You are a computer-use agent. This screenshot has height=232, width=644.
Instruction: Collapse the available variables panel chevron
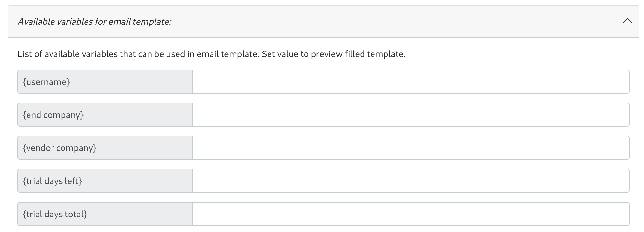627,21
